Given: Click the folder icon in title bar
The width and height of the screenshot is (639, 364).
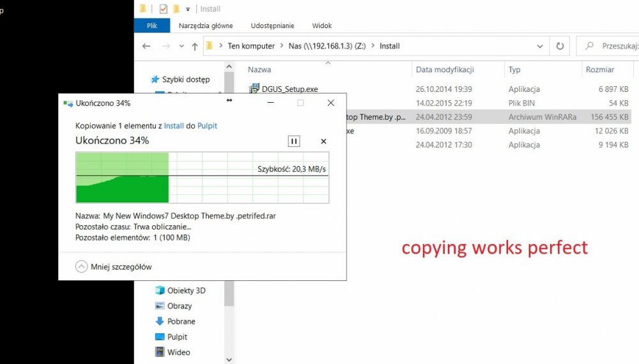Looking at the screenshot, I should click(x=142, y=8).
